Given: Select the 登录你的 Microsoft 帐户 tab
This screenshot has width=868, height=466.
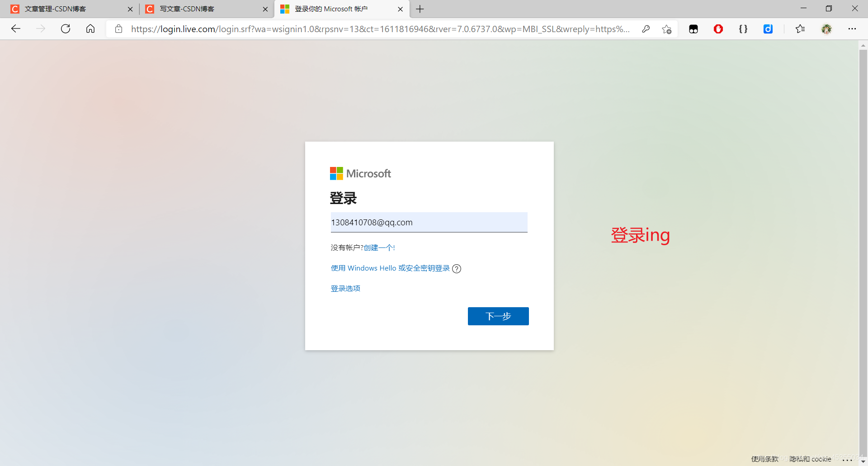Looking at the screenshot, I should (x=342, y=9).
